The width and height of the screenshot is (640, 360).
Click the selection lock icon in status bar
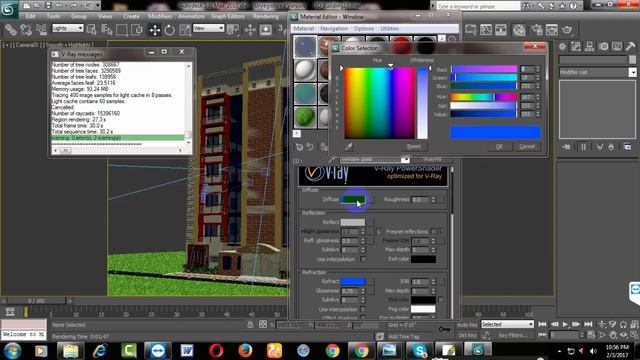pos(250,324)
